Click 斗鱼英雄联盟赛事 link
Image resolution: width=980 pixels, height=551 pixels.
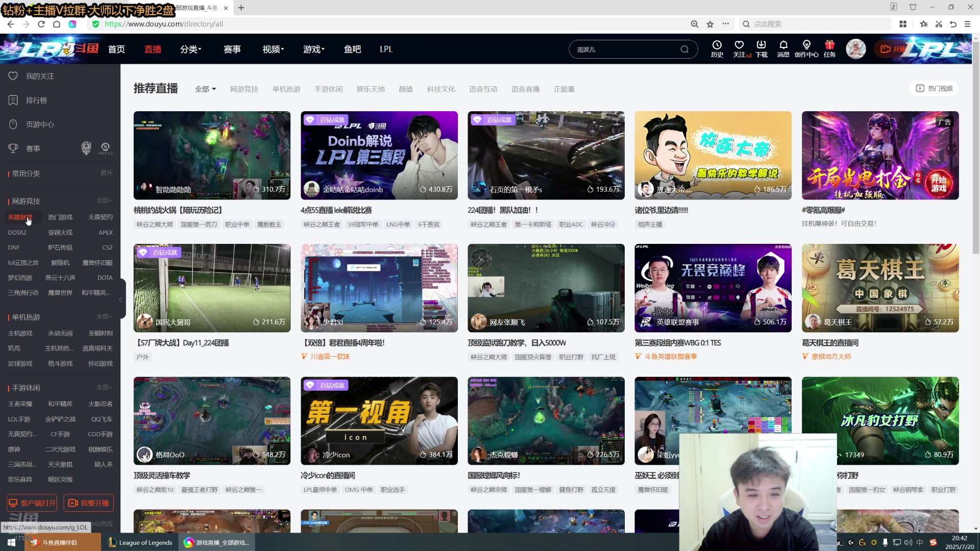point(670,357)
